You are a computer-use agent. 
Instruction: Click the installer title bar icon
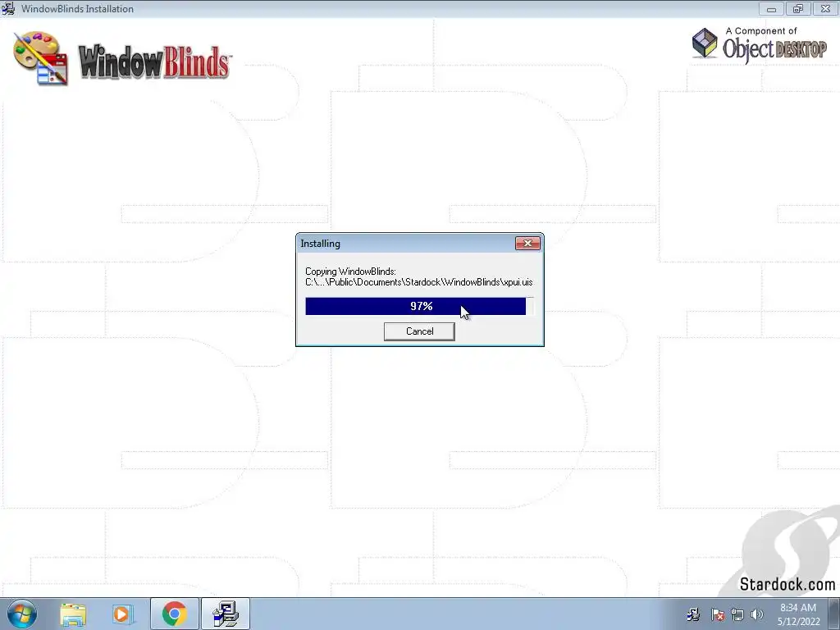(8, 8)
